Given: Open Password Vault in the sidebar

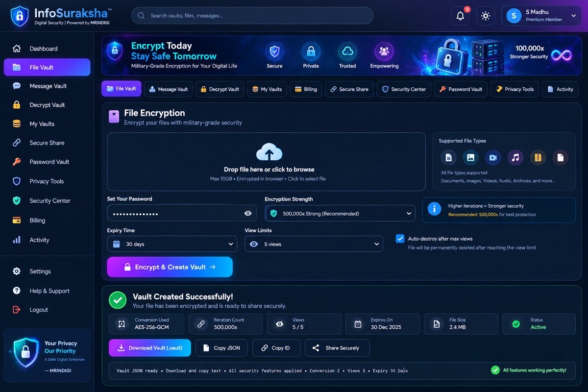Looking at the screenshot, I should click(x=47, y=162).
